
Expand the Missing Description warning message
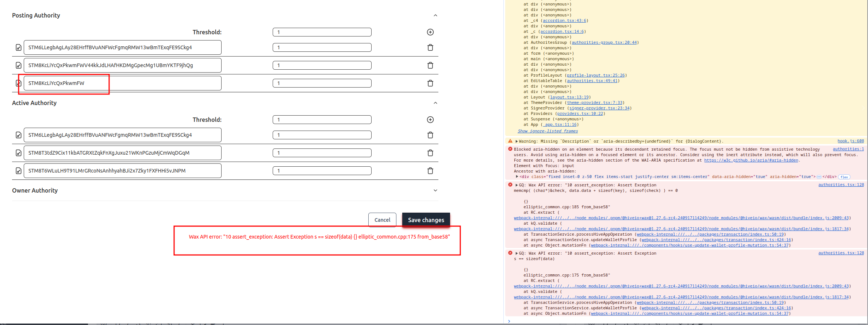516,142
